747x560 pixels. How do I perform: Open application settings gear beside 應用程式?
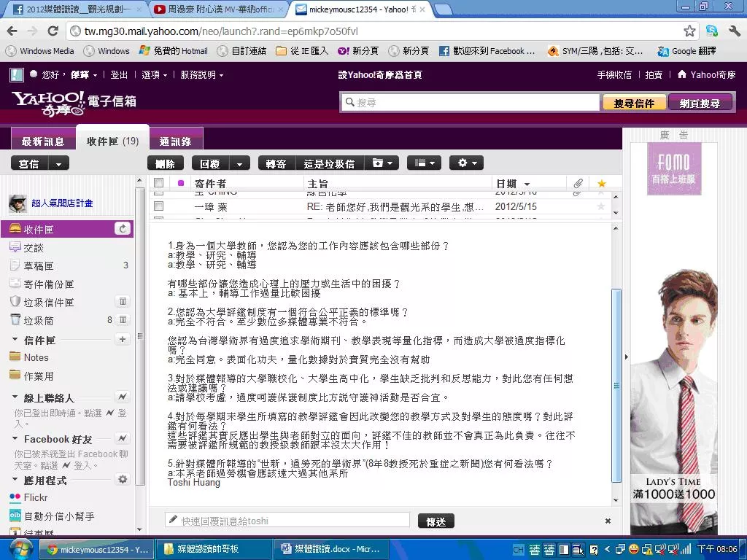pos(123,479)
